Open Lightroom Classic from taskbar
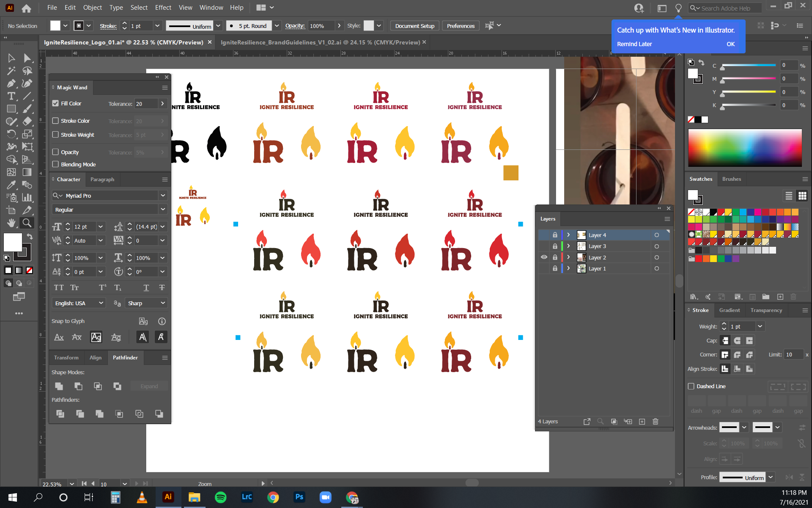 pos(247,497)
